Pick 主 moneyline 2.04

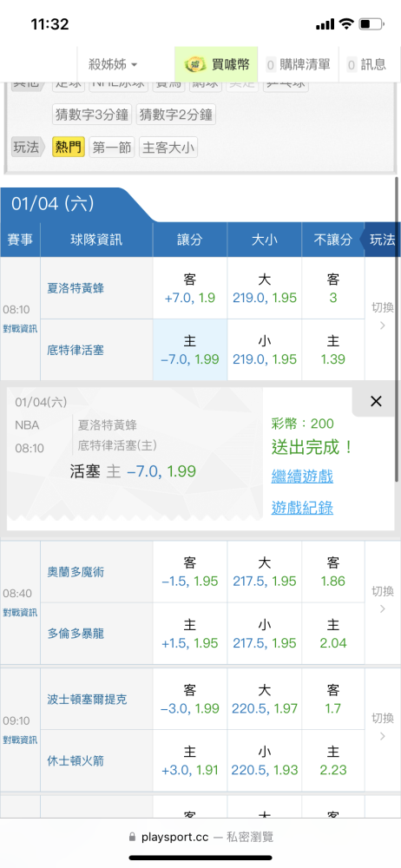(x=333, y=634)
